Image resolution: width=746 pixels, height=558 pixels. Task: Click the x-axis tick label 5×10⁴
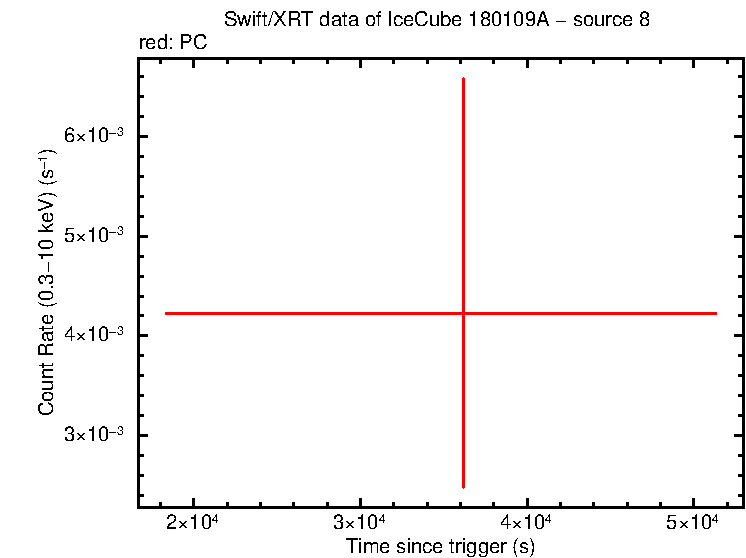coord(692,522)
